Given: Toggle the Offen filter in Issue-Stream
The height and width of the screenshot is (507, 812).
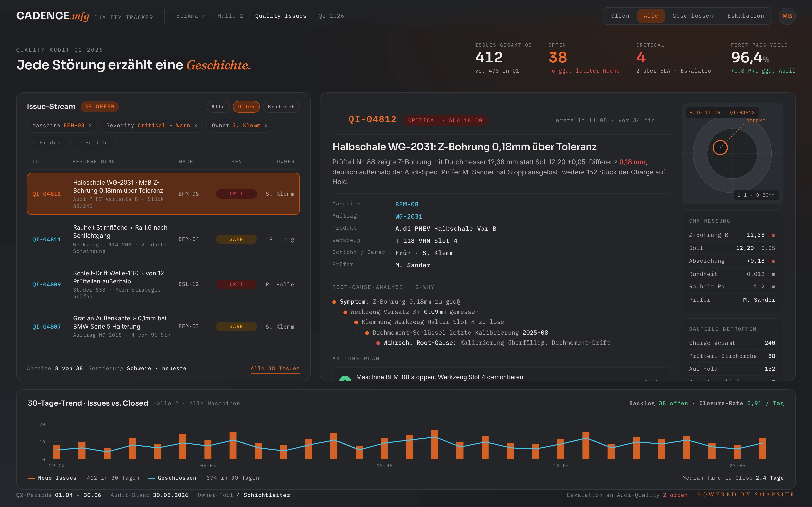Looking at the screenshot, I should (246, 107).
